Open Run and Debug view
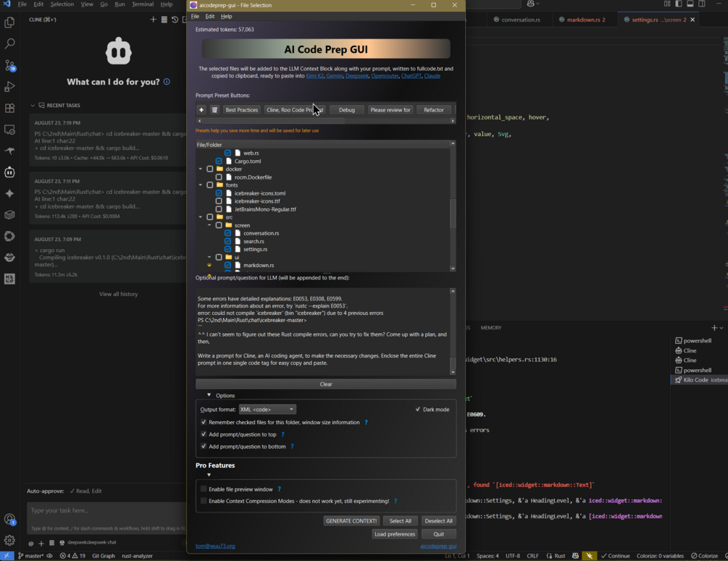728x561 pixels. coord(9,86)
